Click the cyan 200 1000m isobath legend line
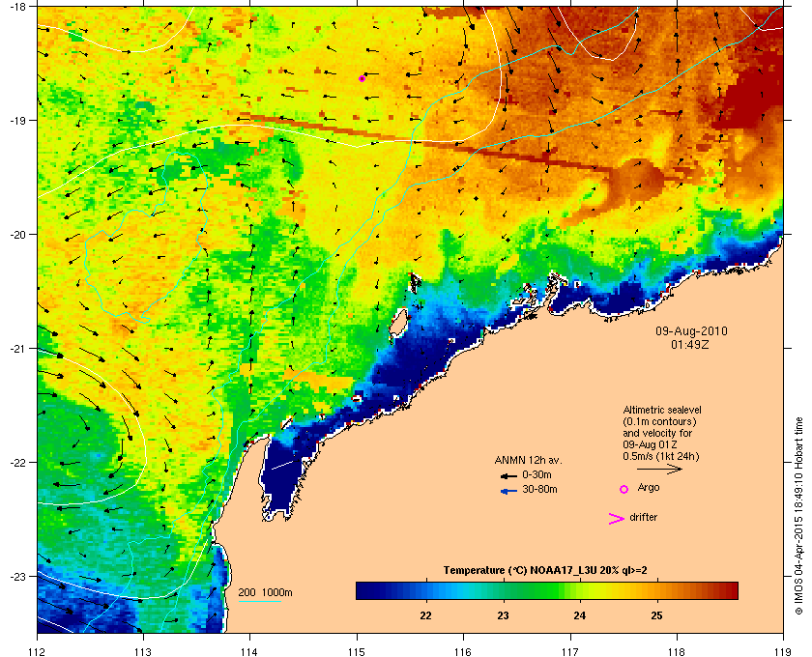The height and width of the screenshot is (657, 812). (x=259, y=602)
